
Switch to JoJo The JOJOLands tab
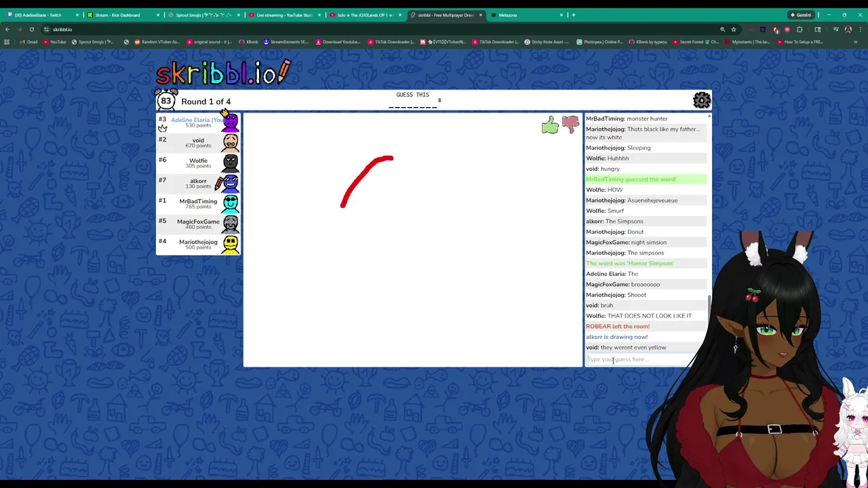pyautogui.click(x=364, y=15)
